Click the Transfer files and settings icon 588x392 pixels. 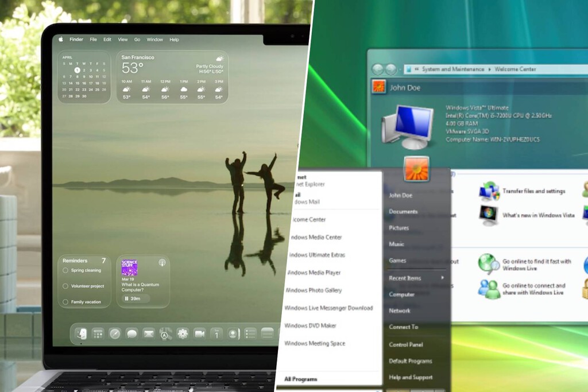point(489,191)
